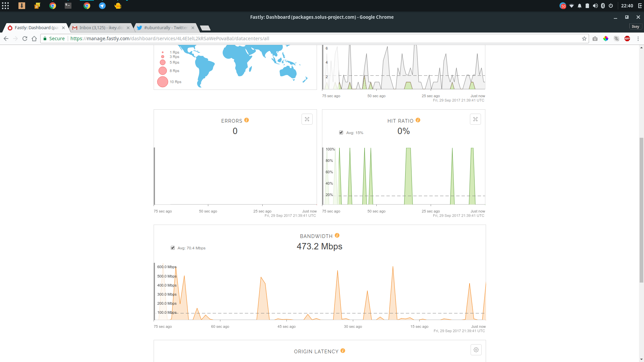
Task: Open the color picker wheel extension
Action: (x=606, y=39)
